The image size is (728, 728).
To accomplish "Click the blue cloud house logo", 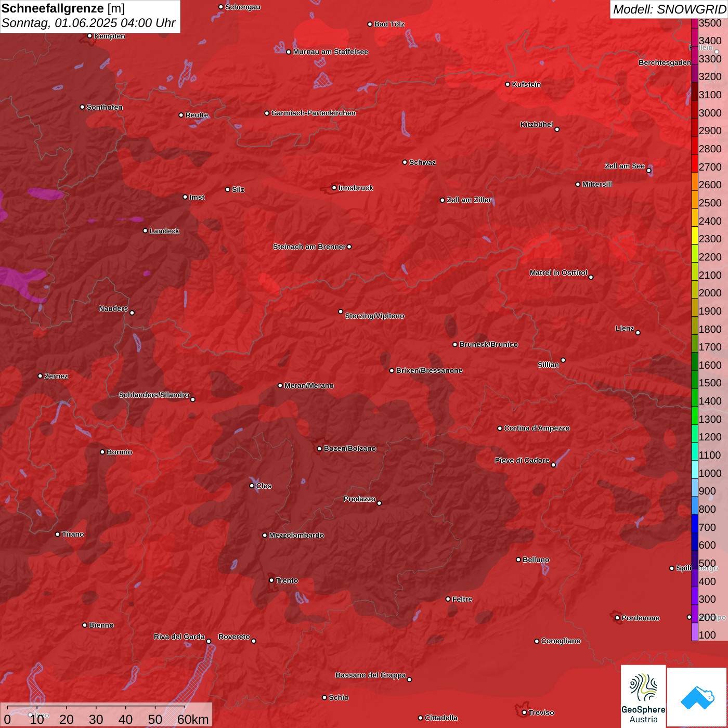I will (697, 697).
